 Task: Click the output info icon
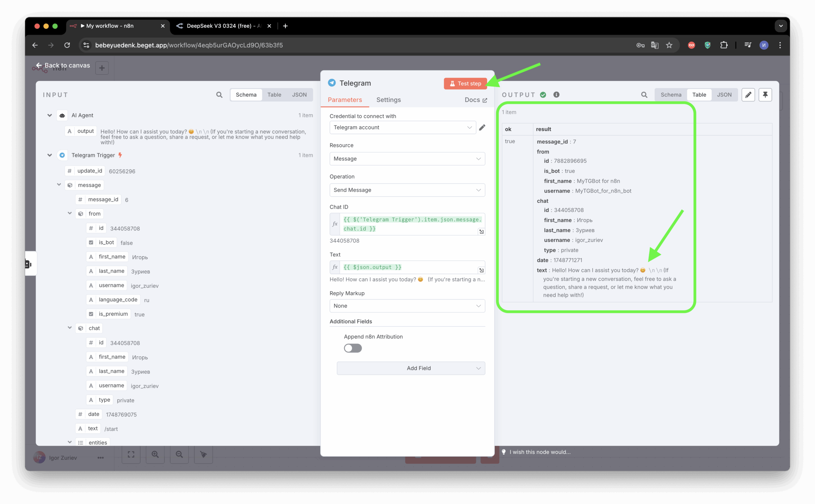click(556, 95)
